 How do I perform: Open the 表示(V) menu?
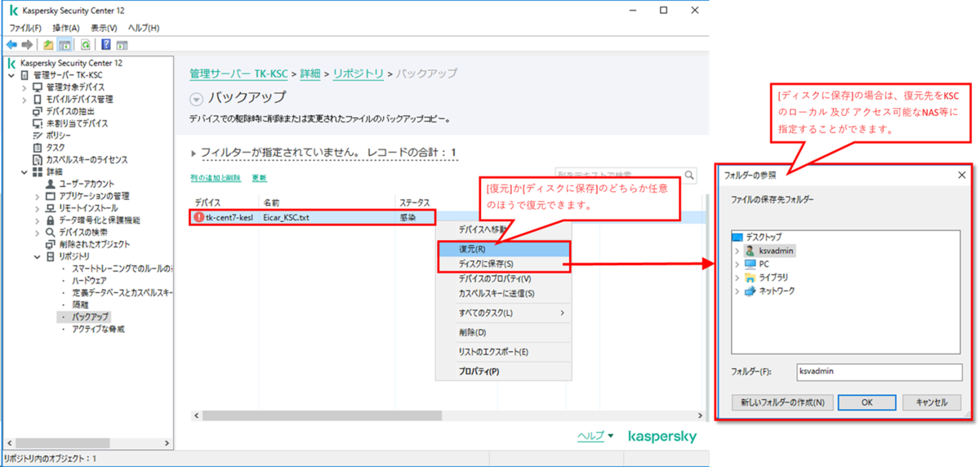(x=104, y=28)
